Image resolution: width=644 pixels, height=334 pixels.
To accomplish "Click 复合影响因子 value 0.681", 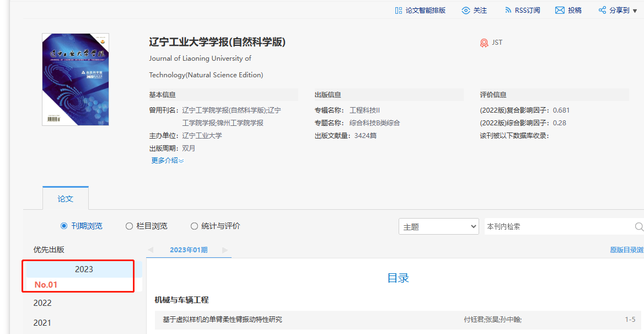I will 561,110.
